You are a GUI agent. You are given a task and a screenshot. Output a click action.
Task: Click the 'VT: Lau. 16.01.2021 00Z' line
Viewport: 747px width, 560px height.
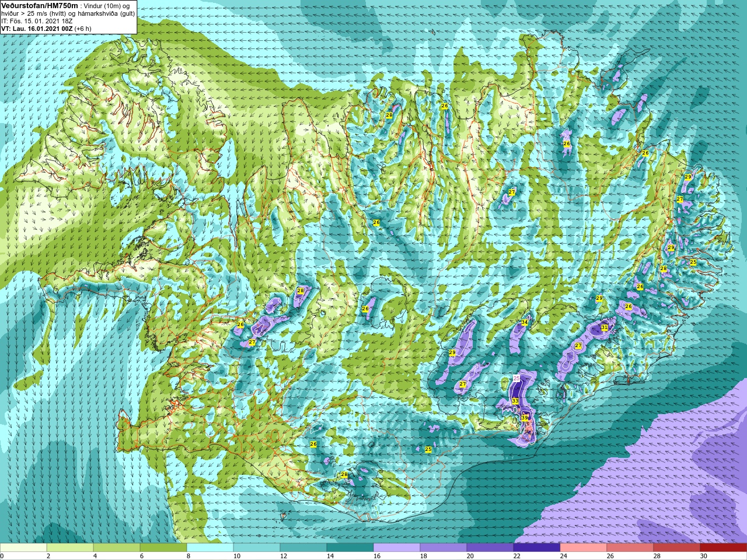tap(37, 28)
